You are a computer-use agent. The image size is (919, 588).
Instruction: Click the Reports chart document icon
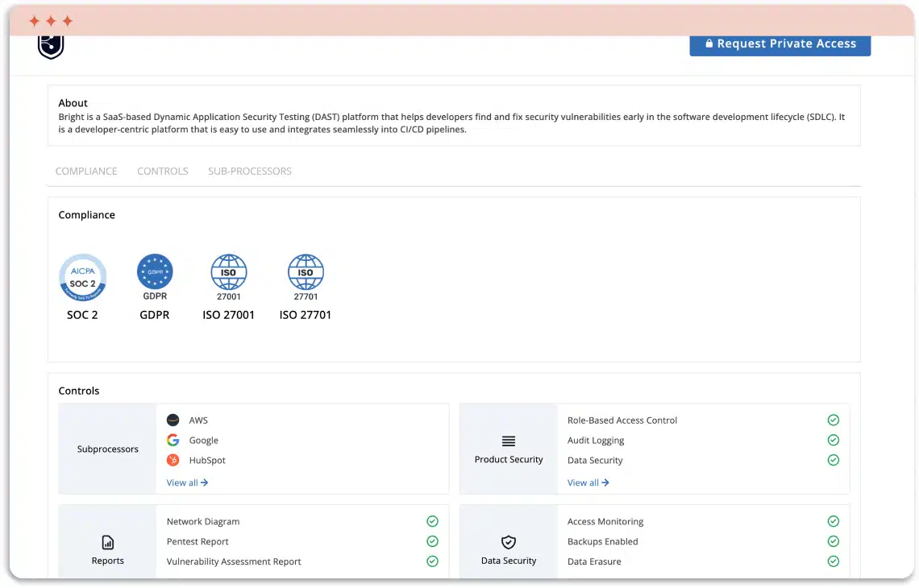pos(108,542)
